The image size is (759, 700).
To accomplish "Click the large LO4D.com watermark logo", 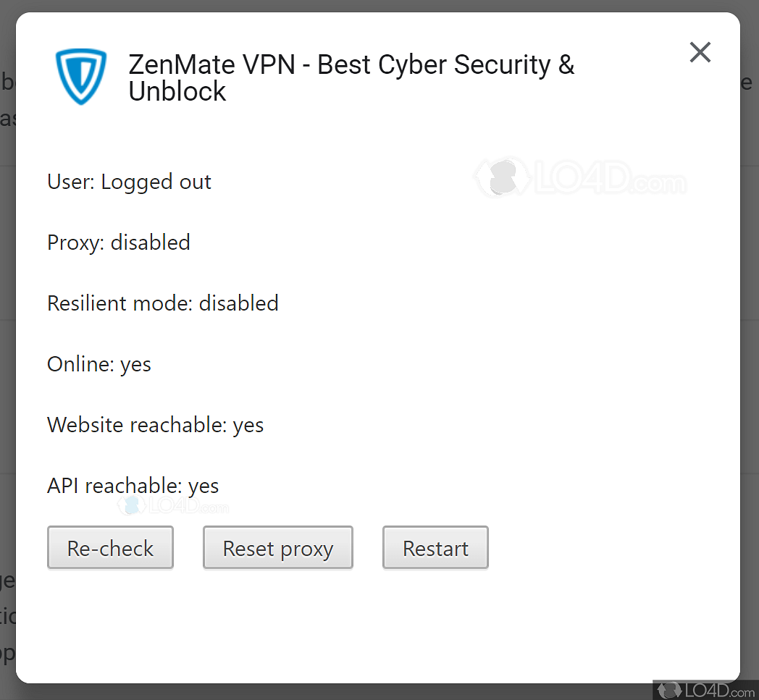I will pyautogui.click(x=579, y=177).
